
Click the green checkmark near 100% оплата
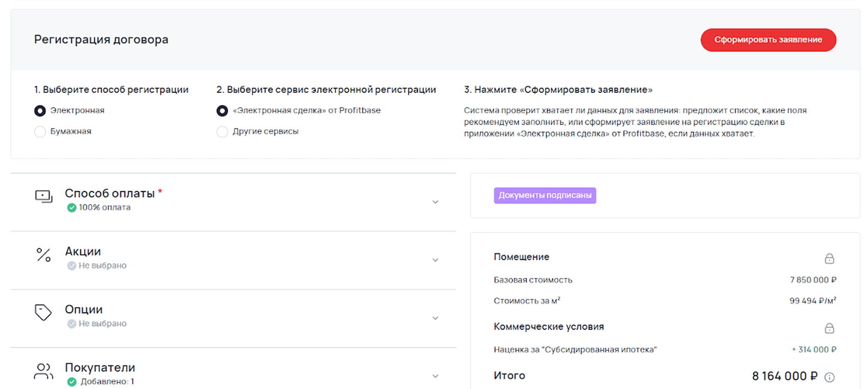[x=72, y=208]
